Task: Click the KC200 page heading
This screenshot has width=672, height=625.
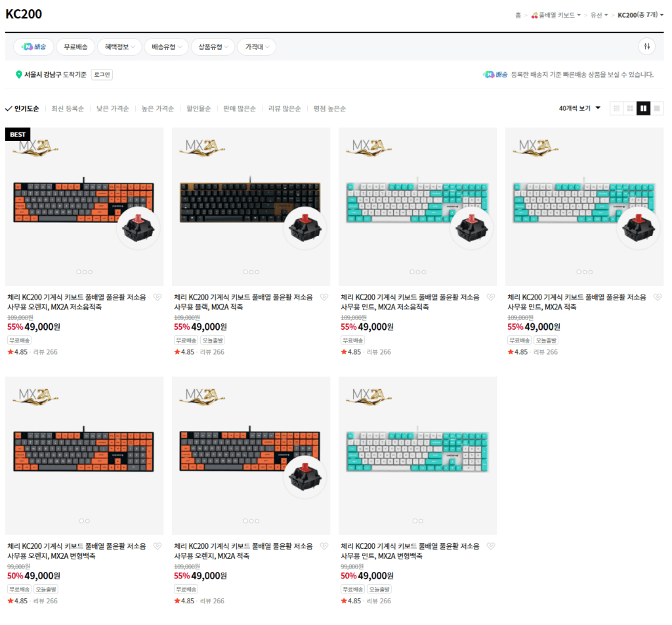Action: click(24, 14)
